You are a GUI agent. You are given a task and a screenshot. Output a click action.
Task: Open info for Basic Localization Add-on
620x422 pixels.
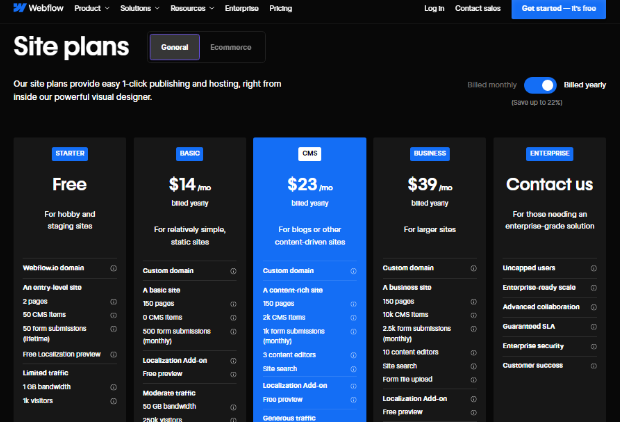pos(233,361)
